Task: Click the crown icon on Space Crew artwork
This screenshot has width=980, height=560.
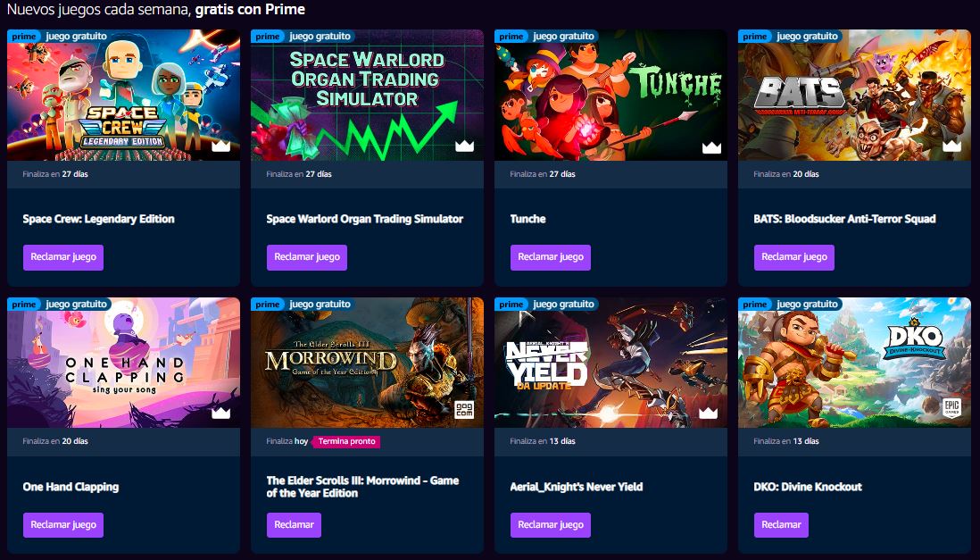Action: pyautogui.click(x=221, y=146)
